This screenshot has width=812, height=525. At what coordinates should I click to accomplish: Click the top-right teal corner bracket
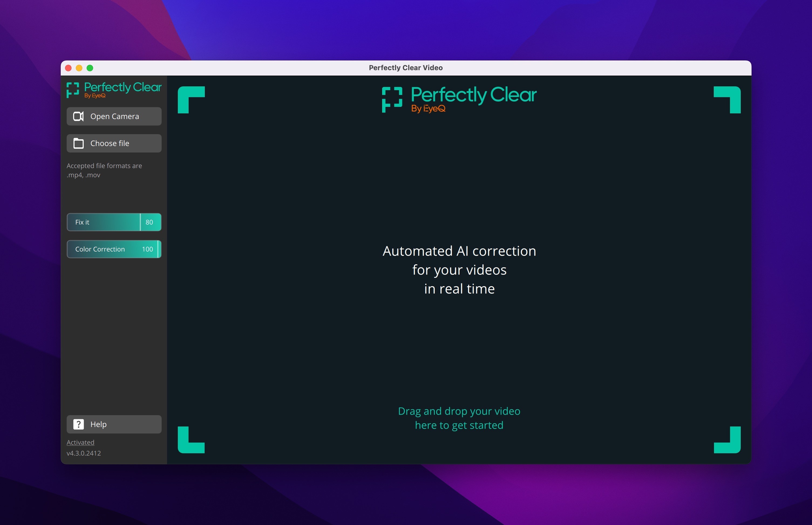pos(727,100)
